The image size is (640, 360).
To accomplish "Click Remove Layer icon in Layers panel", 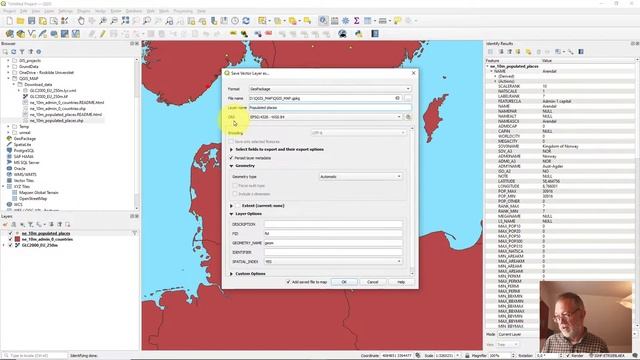I will point(68,224).
